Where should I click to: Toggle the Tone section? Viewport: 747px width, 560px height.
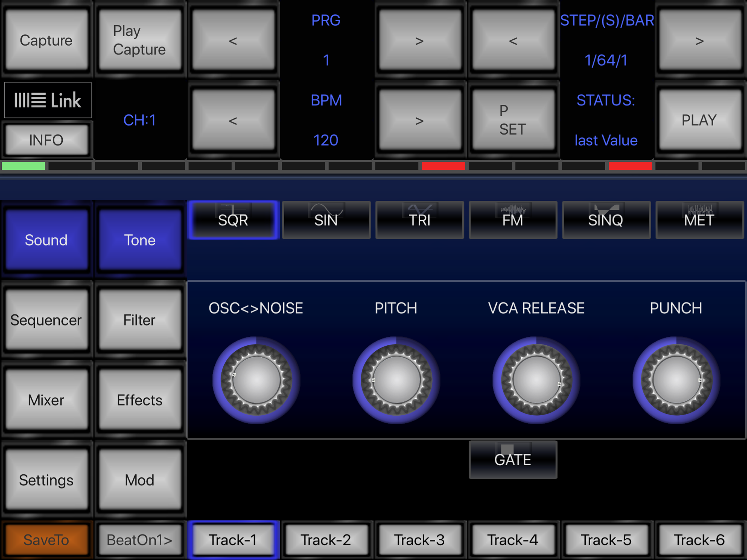point(139,240)
